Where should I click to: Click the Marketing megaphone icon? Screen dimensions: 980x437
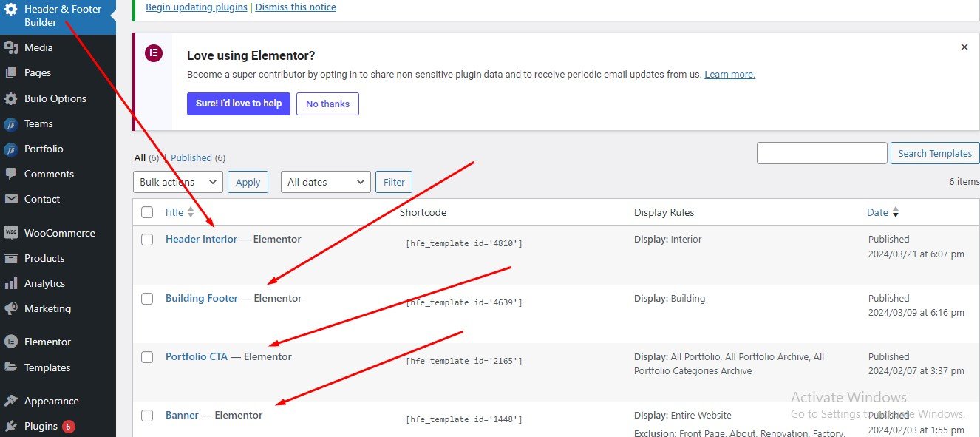point(11,308)
